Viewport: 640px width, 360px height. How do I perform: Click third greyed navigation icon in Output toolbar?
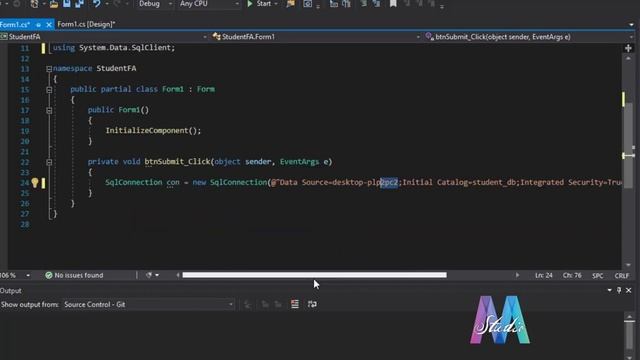278,304
